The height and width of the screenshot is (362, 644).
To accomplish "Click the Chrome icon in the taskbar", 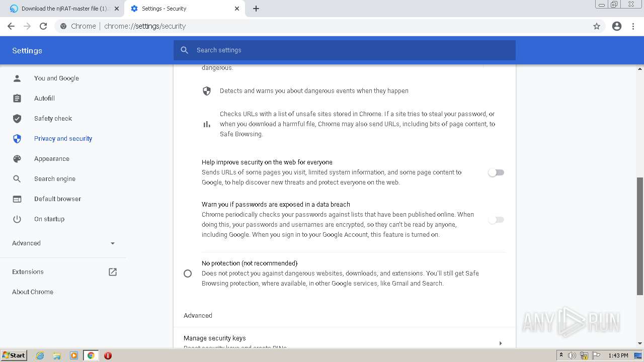I will (91, 355).
